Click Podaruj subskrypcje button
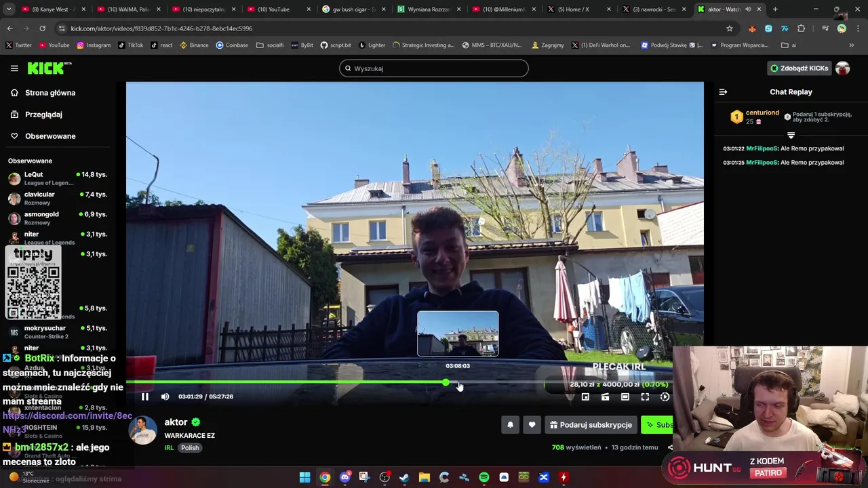Viewport: 868px width, 488px height. pyautogui.click(x=591, y=425)
